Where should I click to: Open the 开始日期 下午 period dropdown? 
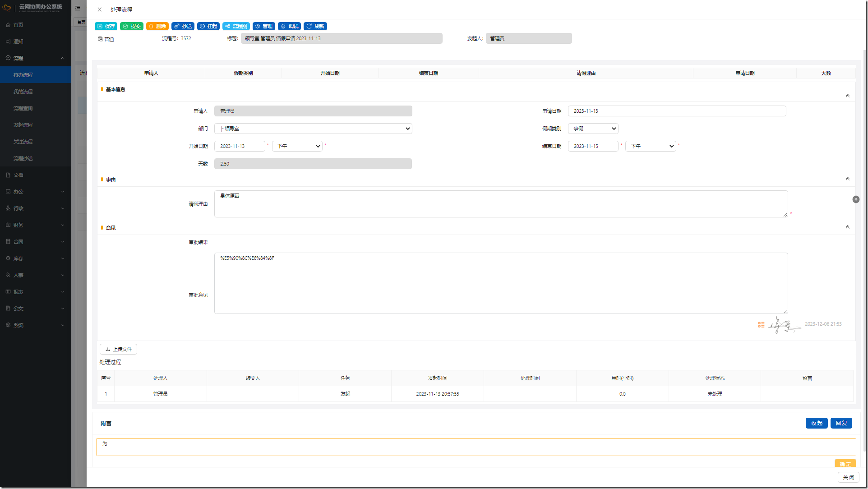[297, 146]
